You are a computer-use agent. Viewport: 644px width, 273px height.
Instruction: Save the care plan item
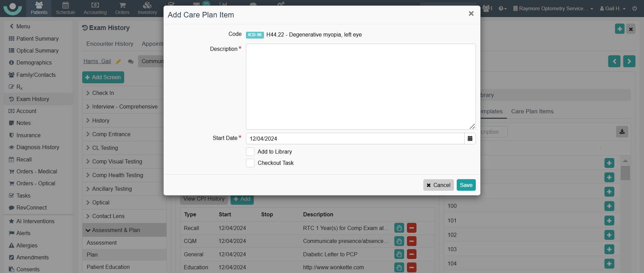[466, 185]
